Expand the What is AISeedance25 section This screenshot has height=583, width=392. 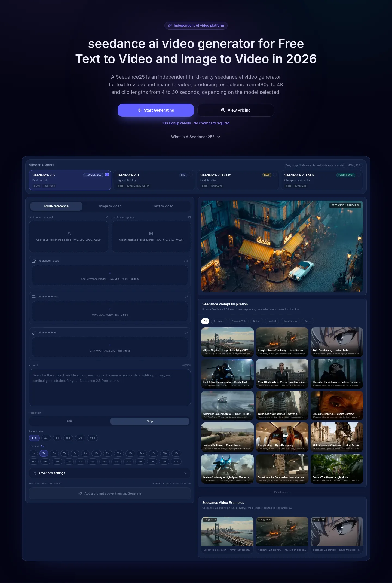pyautogui.click(x=196, y=137)
